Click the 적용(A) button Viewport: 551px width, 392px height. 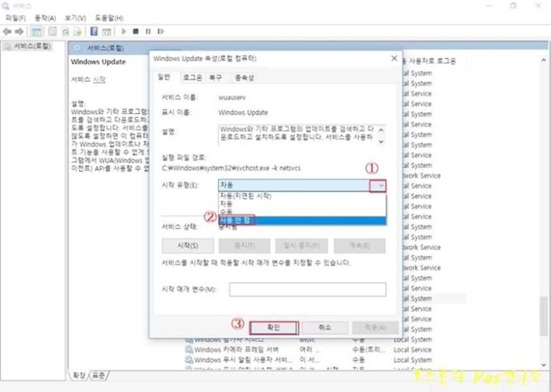click(375, 328)
